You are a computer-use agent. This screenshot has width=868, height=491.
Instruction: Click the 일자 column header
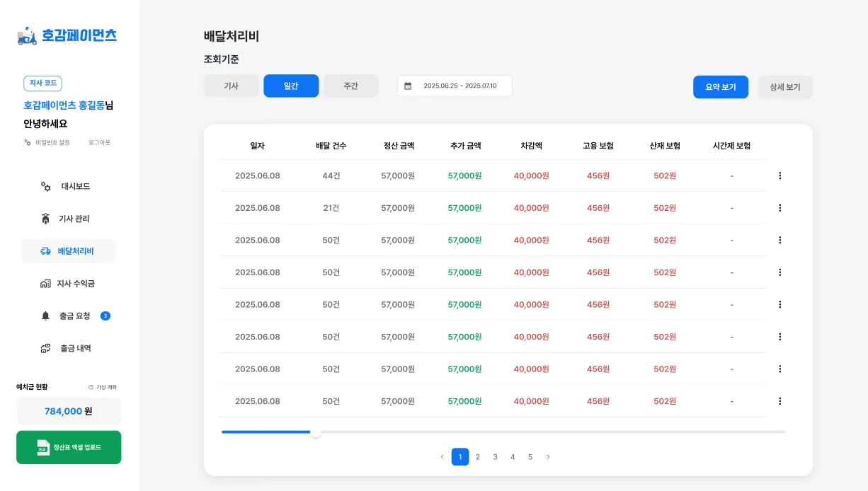pos(257,146)
